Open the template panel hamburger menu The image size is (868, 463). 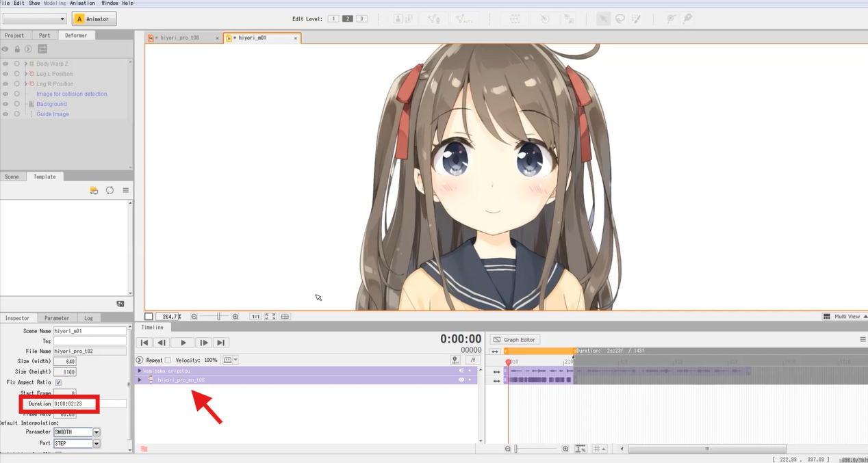coord(126,190)
